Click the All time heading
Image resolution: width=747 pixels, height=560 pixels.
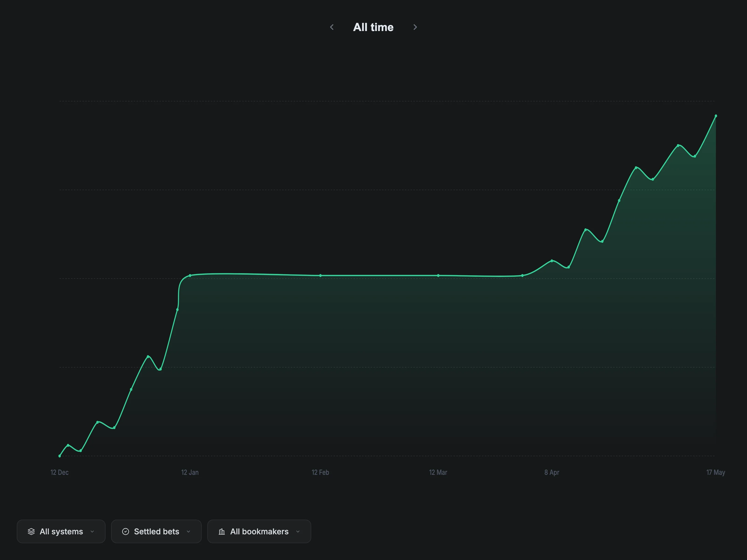coord(373,27)
